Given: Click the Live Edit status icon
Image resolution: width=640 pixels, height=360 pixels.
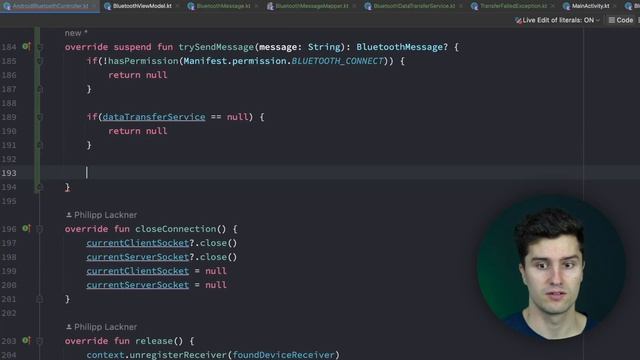Looking at the screenshot, I should [x=518, y=20].
